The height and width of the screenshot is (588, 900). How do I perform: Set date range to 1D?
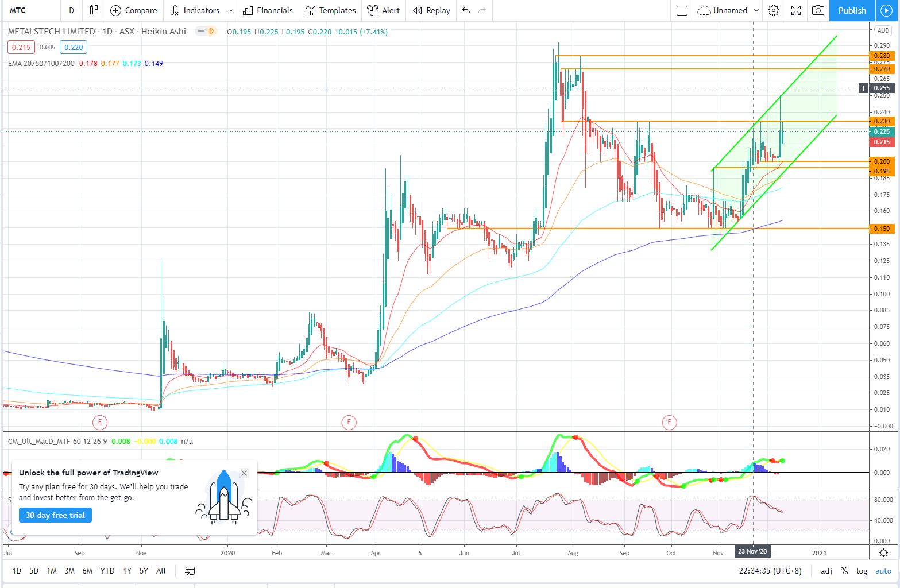point(17,571)
